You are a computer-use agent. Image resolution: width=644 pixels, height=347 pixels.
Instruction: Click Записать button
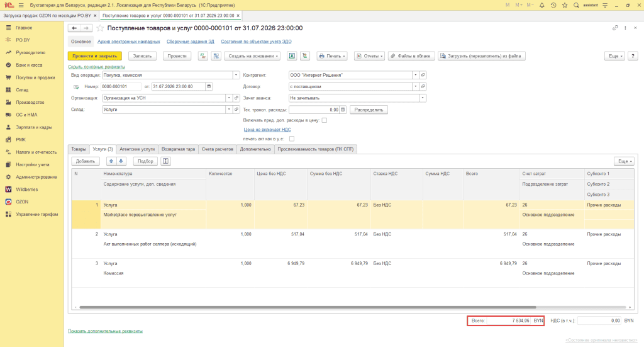click(143, 56)
